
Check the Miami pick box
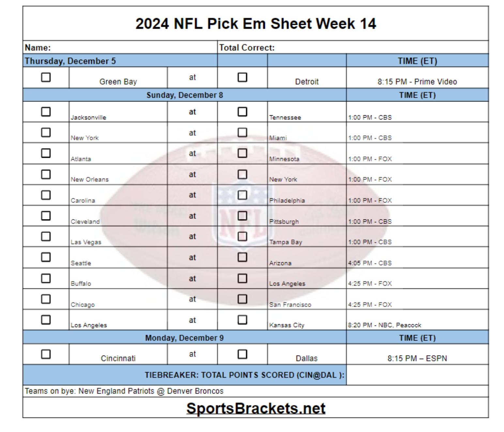tap(242, 133)
